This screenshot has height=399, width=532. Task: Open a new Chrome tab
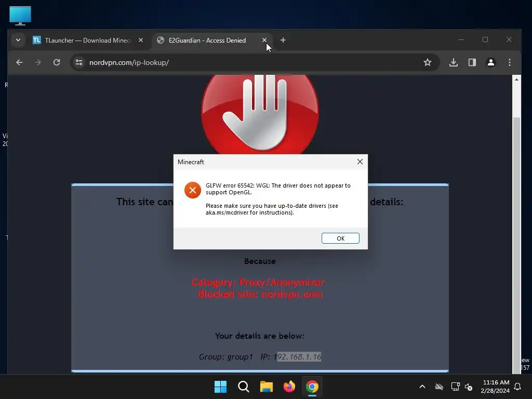283,40
